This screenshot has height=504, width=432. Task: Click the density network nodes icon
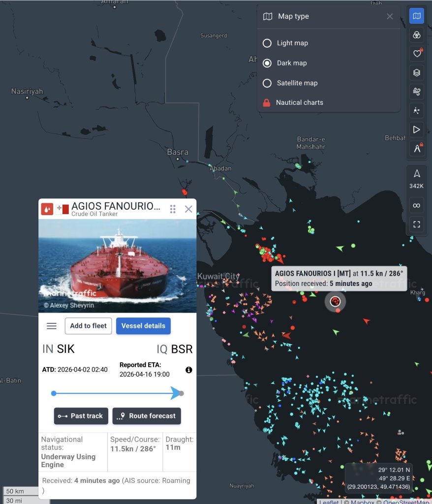417,111
